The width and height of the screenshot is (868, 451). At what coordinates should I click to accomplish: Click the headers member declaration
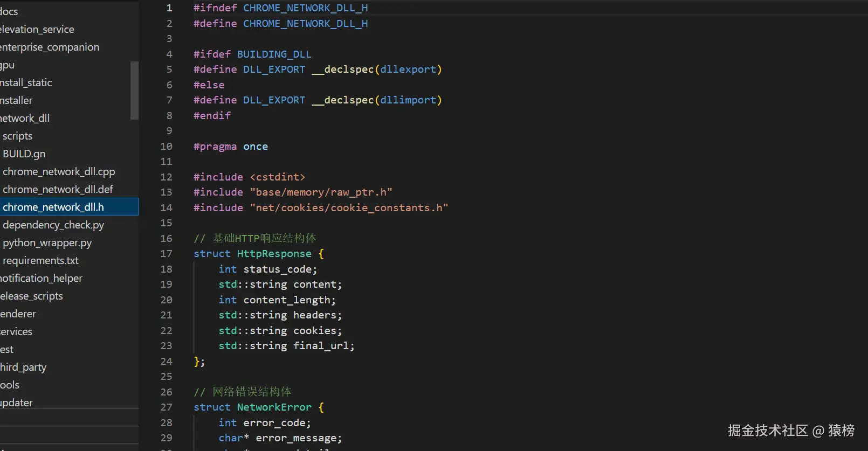click(280, 315)
